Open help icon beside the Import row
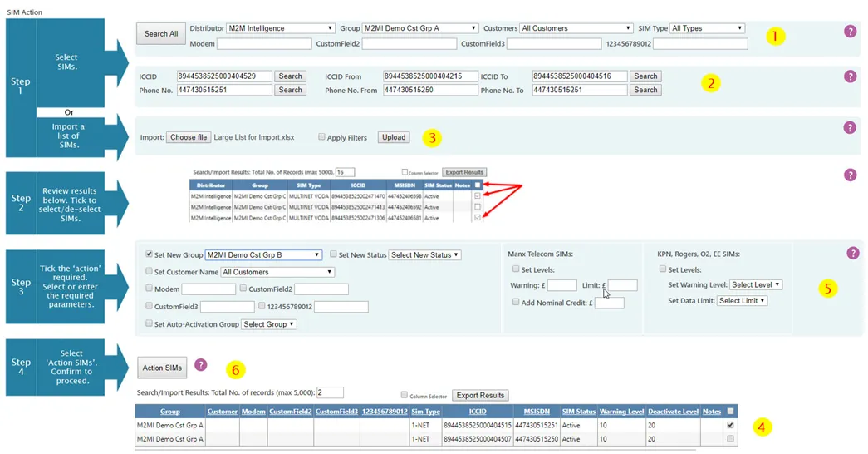This screenshot has width=868, height=454. pyautogui.click(x=850, y=127)
